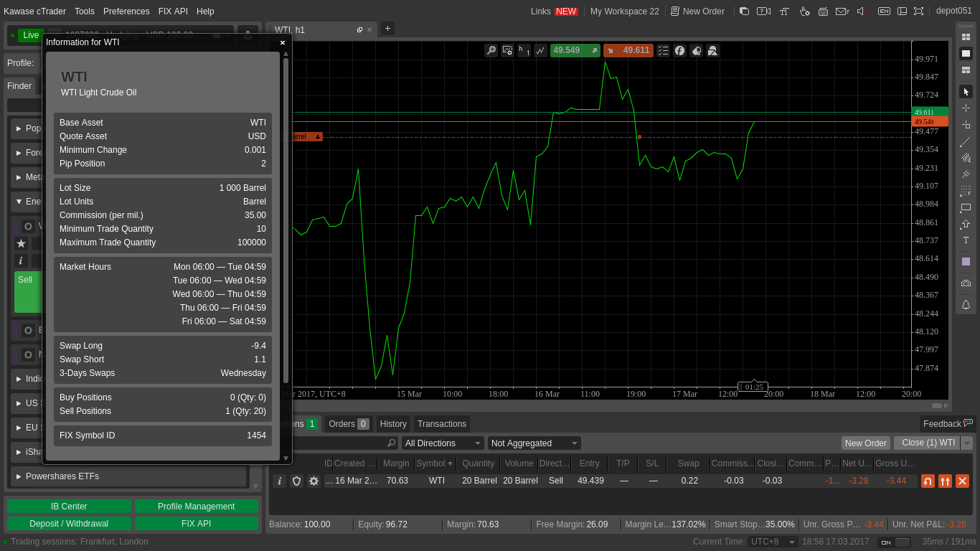Select the equidistant channel tool
Screen dimensions: 980x551
966,174
